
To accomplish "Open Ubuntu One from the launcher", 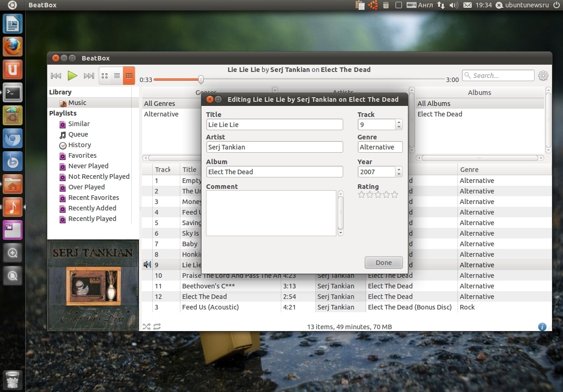I will click(x=12, y=69).
